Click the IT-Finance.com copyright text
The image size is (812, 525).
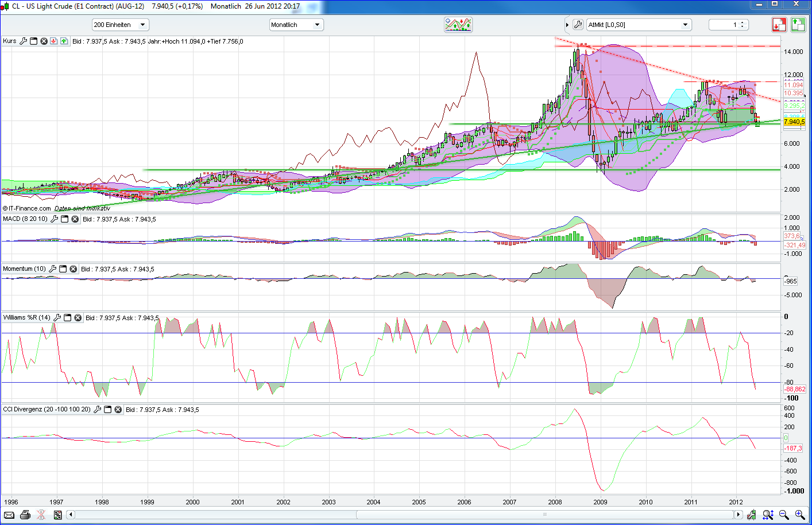[x=26, y=208]
